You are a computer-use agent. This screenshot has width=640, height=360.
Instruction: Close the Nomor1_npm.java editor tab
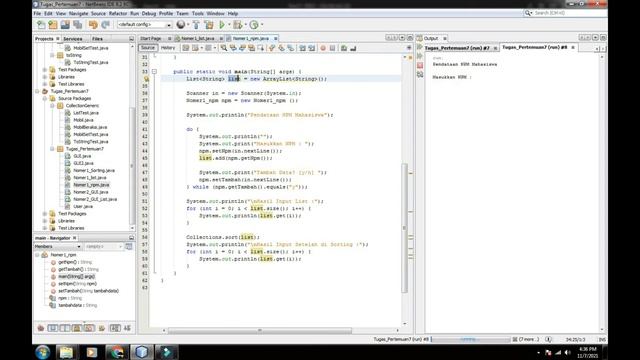(276, 38)
